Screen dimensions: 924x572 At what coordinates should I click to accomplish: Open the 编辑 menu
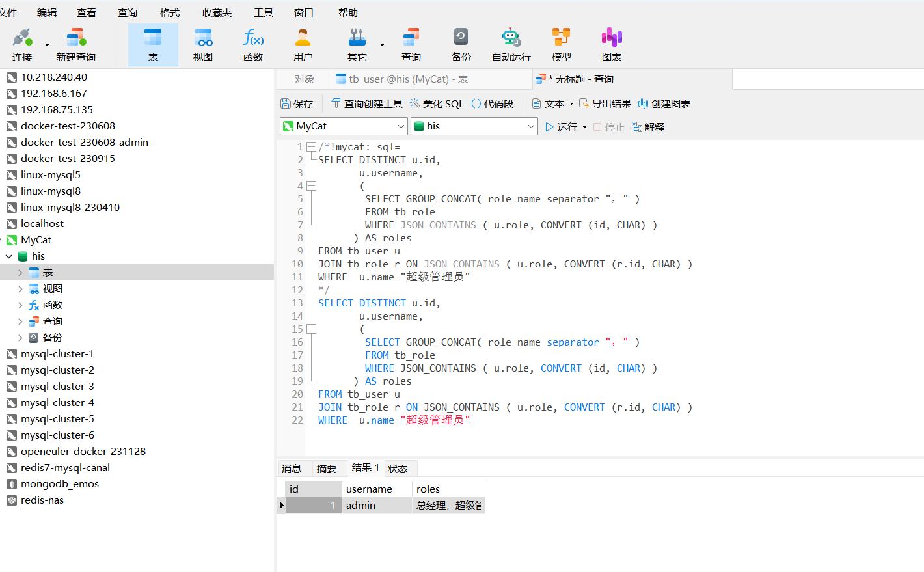coord(47,12)
